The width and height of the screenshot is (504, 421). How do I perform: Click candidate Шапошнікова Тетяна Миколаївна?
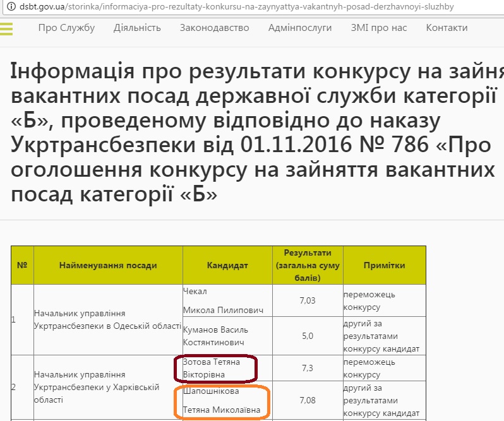[x=227, y=400]
